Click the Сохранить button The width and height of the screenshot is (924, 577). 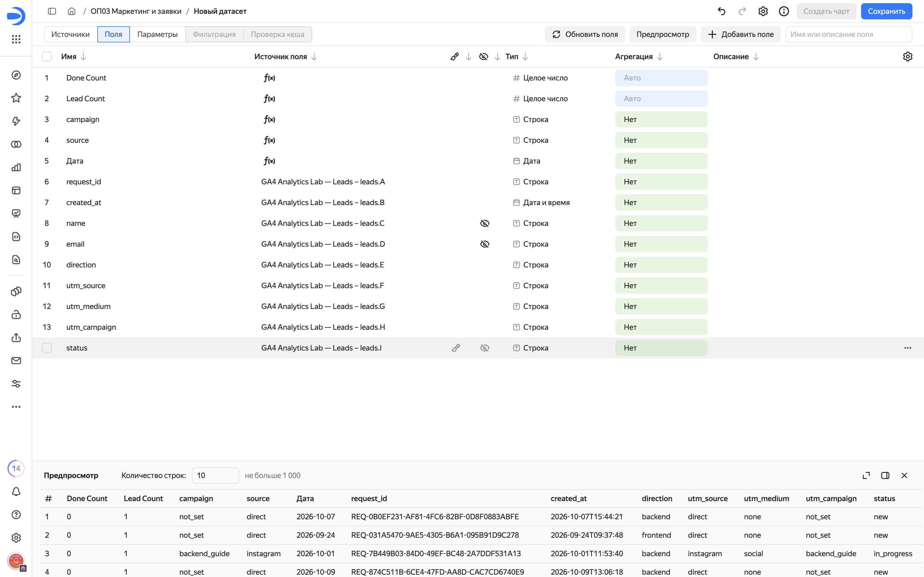(886, 12)
